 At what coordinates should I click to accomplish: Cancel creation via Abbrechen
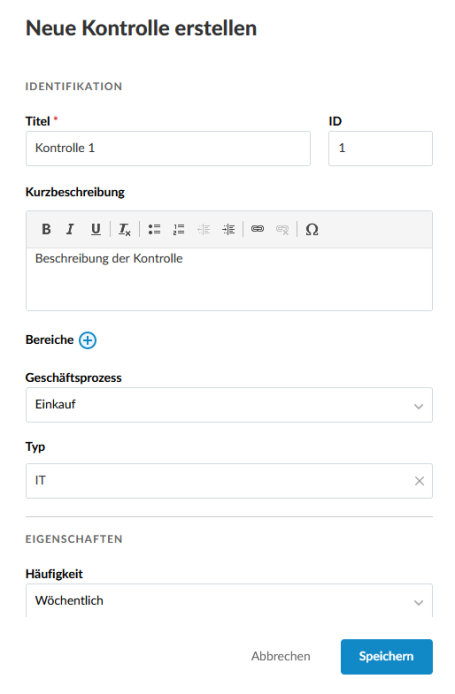coord(281,656)
